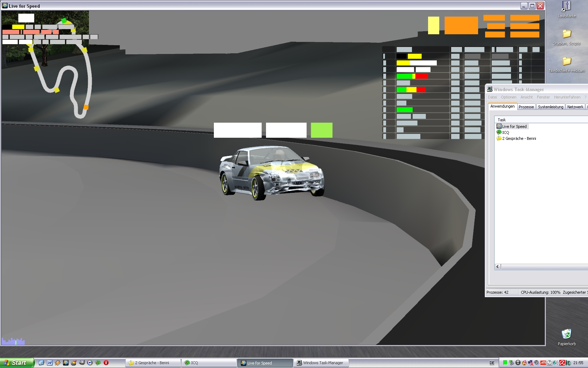Image resolution: width=588 pixels, height=368 pixels.
Task: Open the Papierkorb recycle bin
Action: [567, 337]
